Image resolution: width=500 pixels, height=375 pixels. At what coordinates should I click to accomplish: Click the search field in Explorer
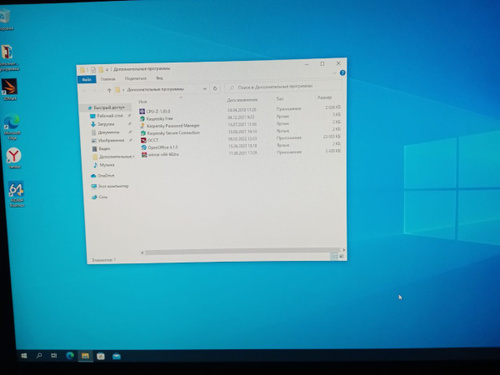tap(283, 87)
